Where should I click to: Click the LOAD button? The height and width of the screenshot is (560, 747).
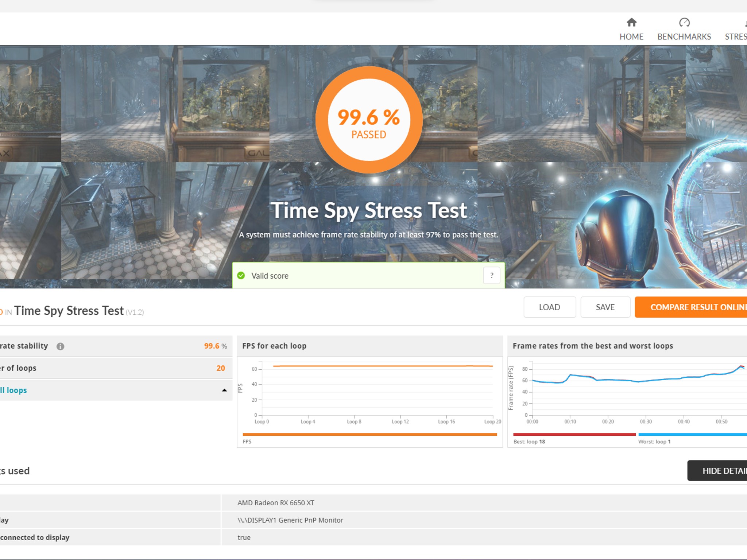point(550,307)
